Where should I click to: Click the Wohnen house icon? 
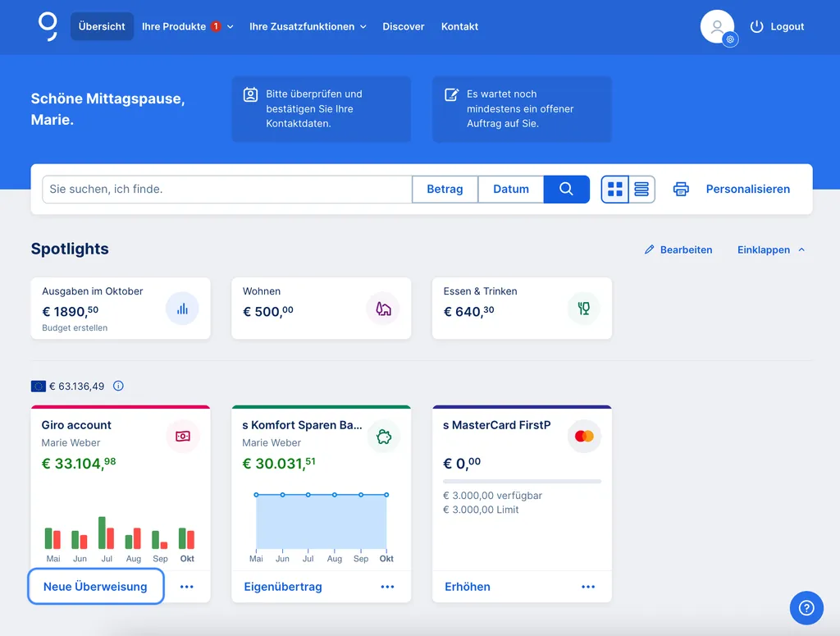(383, 309)
